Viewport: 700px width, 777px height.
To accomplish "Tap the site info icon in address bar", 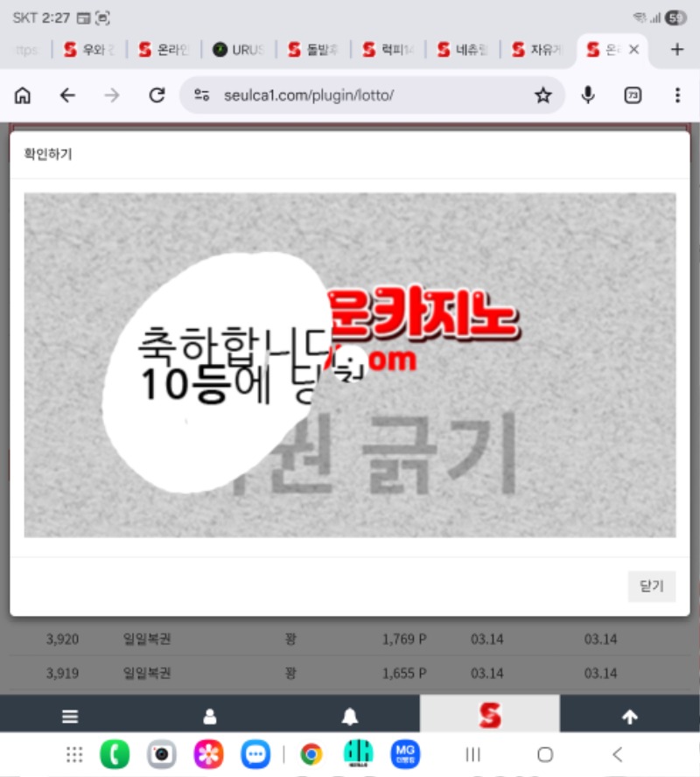I will 202,95.
